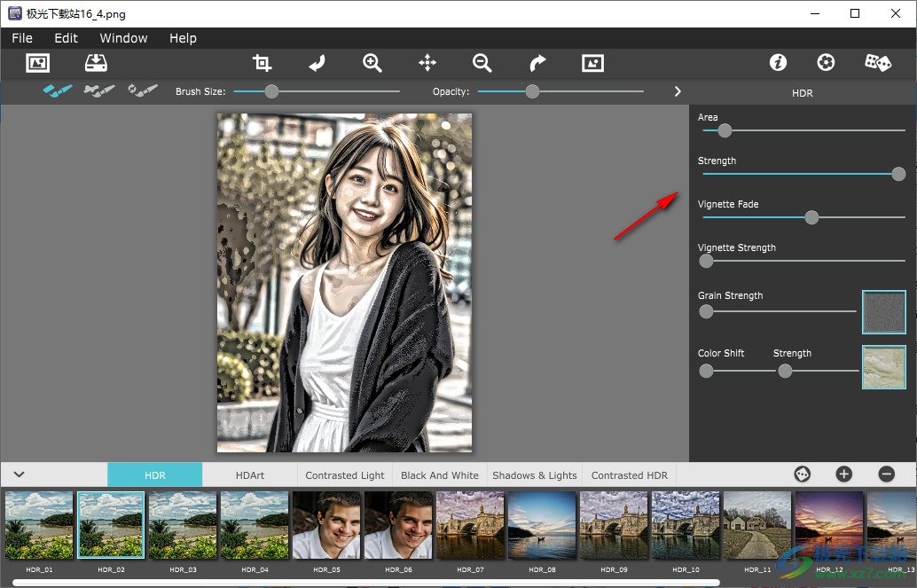Zoom in with magnifier plus icon
Screen dimensions: 917x588
(372, 63)
